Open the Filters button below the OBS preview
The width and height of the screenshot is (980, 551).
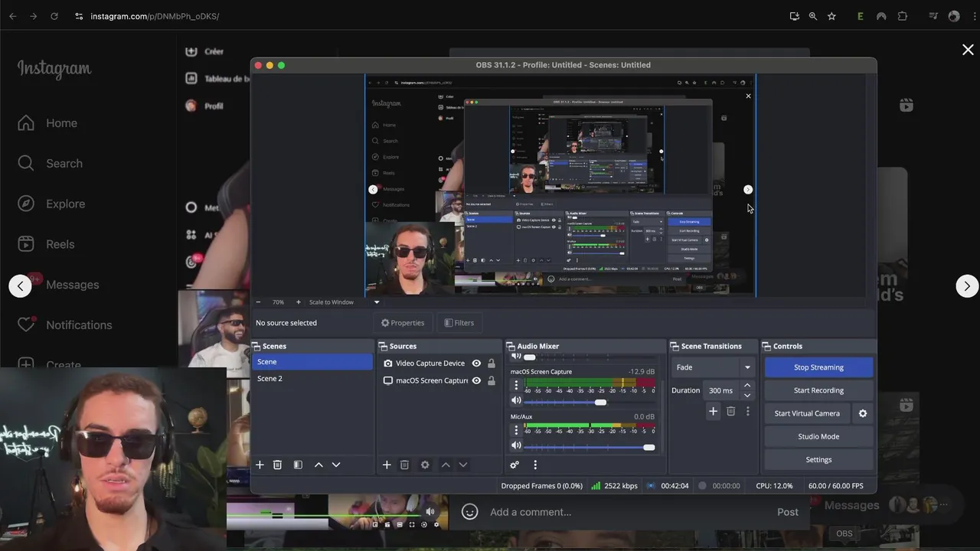[x=459, y=323]
